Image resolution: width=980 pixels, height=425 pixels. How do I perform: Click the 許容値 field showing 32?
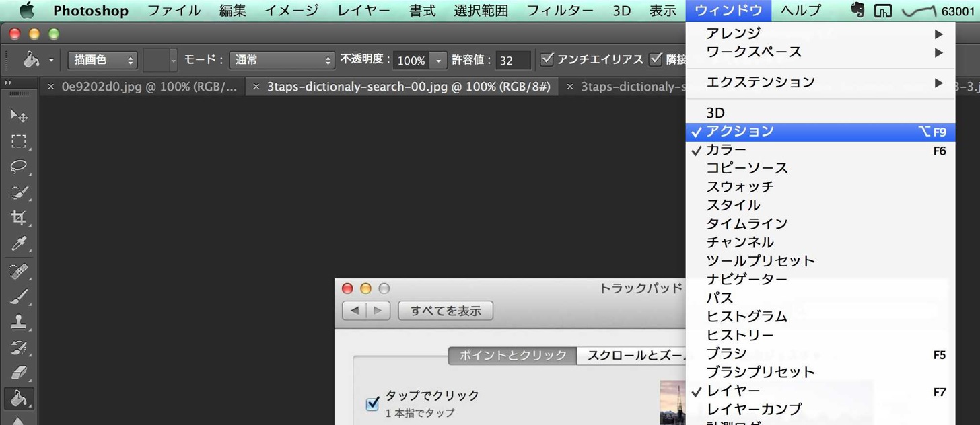514,61
